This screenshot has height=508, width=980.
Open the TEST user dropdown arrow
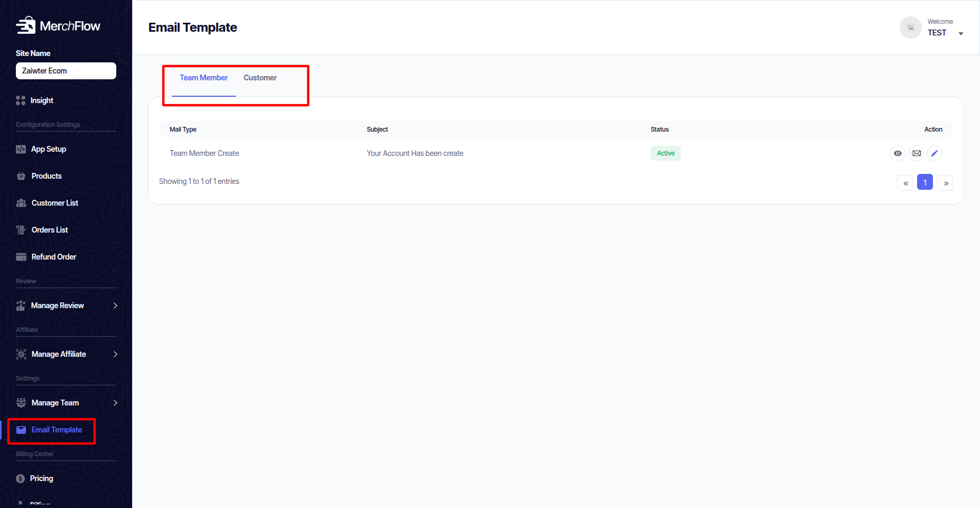point(960,34)
